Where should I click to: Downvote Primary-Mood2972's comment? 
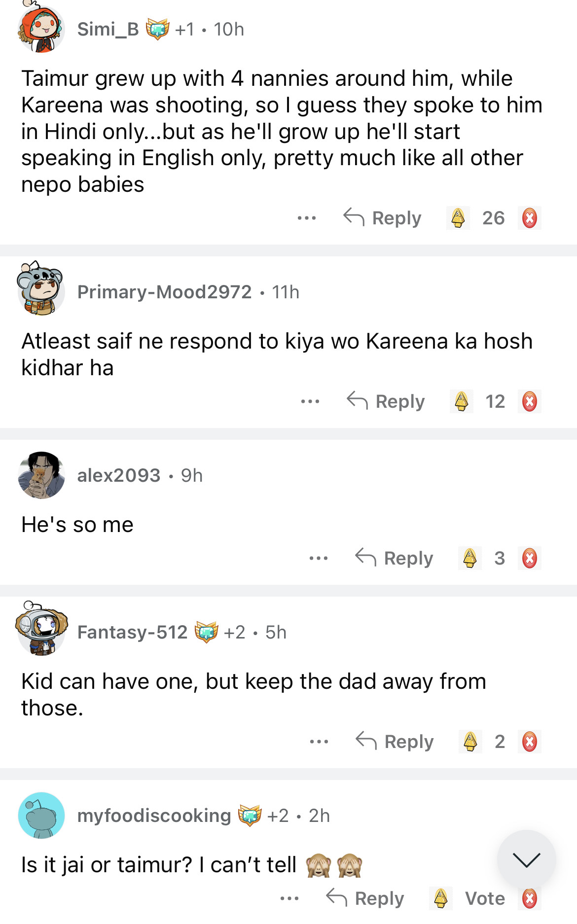(530, 401)
